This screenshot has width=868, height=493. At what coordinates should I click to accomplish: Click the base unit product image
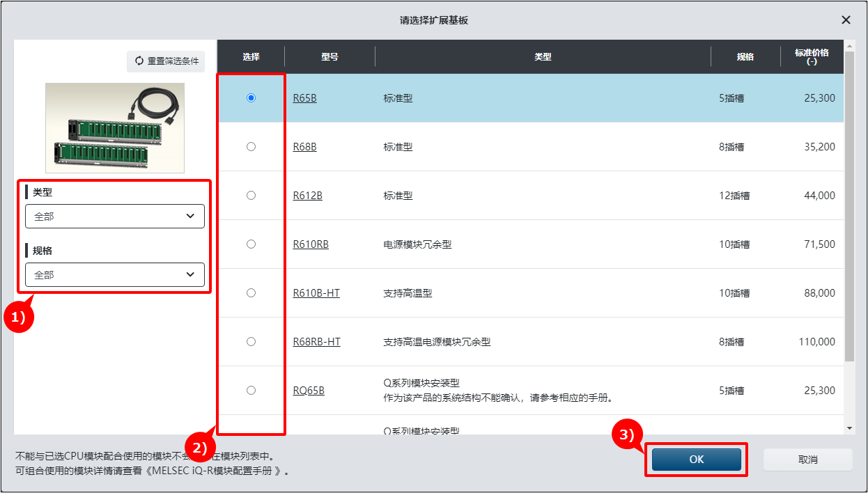pyautogui.click(x=115, y=128)
